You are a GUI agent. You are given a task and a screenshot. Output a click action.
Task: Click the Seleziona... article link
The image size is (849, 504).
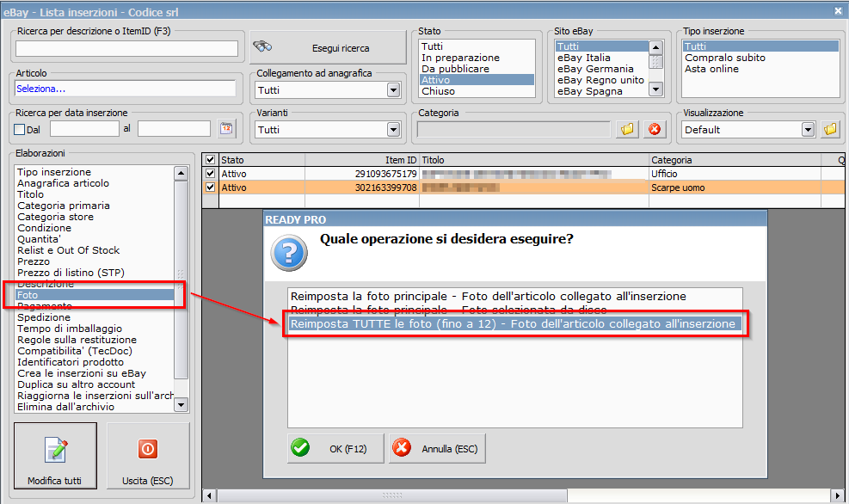(41, 89)
